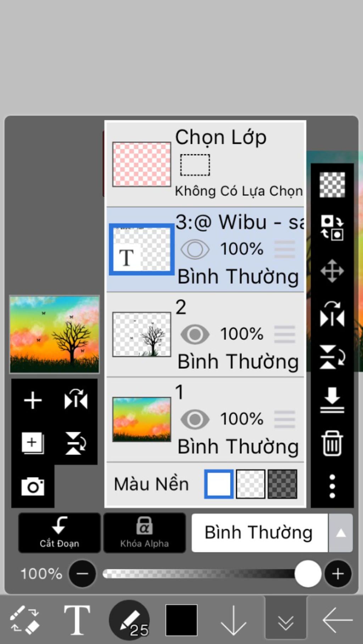Tap the back arrow in bottom bar
The width and height of the screenshot is (363, 644).
click(337, 620)
